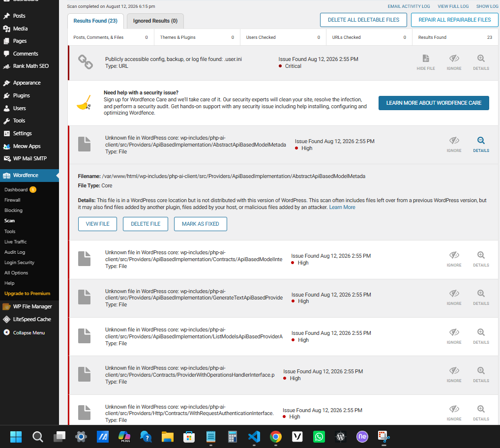Viewport: 500px width, 448px height.
Task: Click Mark As Fixed button
Action: pyautogui.click(x=201, y=224)
